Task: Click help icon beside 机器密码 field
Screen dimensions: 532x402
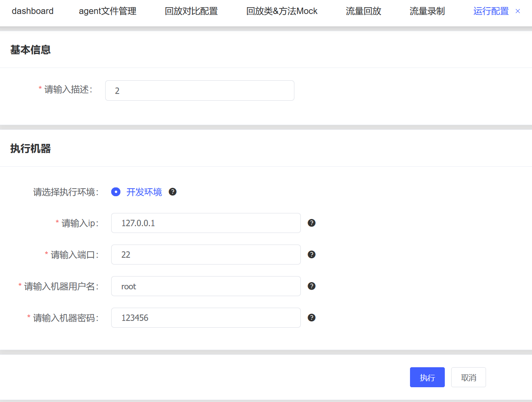Action: tap(312, 318)
